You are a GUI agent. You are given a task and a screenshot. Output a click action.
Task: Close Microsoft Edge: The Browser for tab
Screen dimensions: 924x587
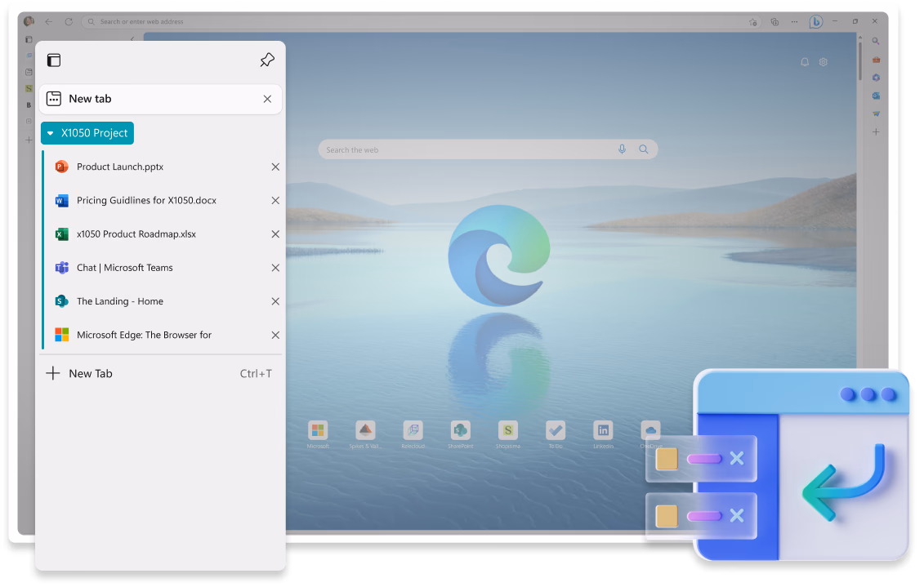tap(275, 335)
